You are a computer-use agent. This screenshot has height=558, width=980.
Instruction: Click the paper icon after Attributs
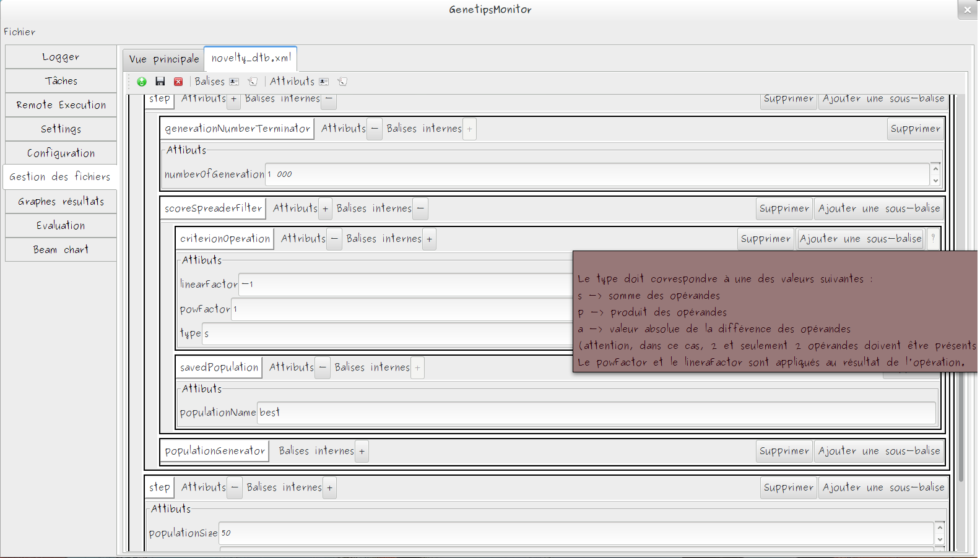click(342, 82)
